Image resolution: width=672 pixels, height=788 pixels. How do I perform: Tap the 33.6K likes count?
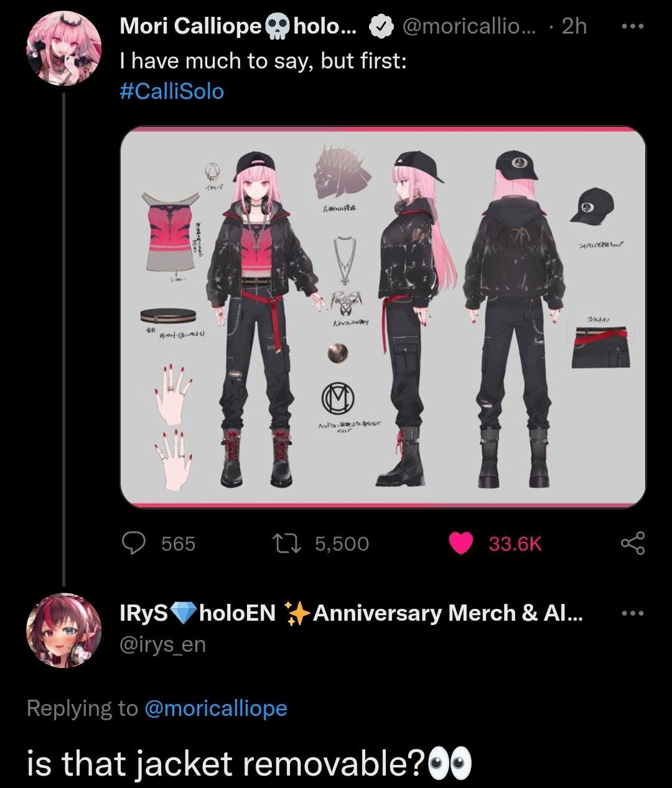click(x=515, y=544)
